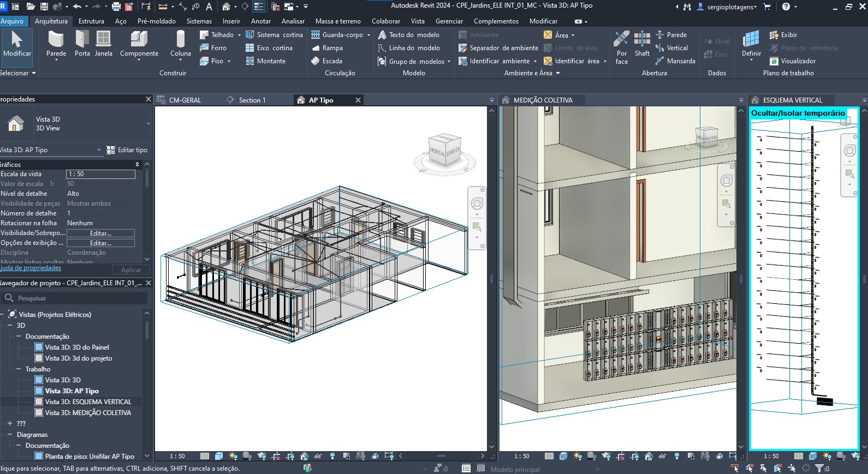Toggle Shadows icon in AP Tipo view bar
This screenshot has height=474, width=868.
coord(247,456)
